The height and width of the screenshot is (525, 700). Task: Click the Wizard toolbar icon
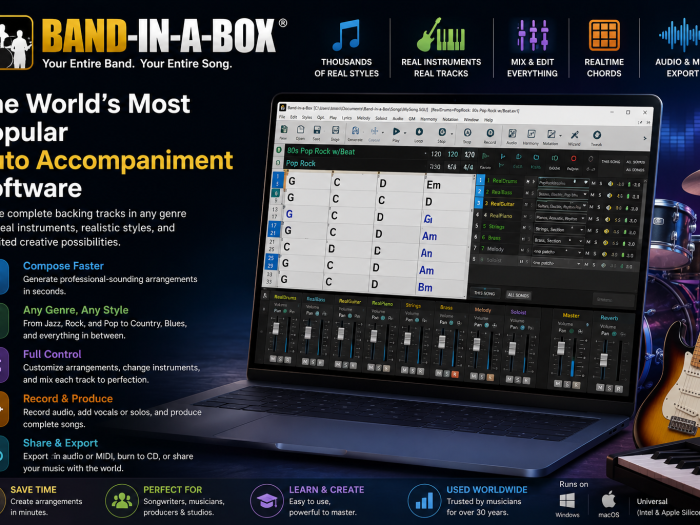[x=575, y=135]
